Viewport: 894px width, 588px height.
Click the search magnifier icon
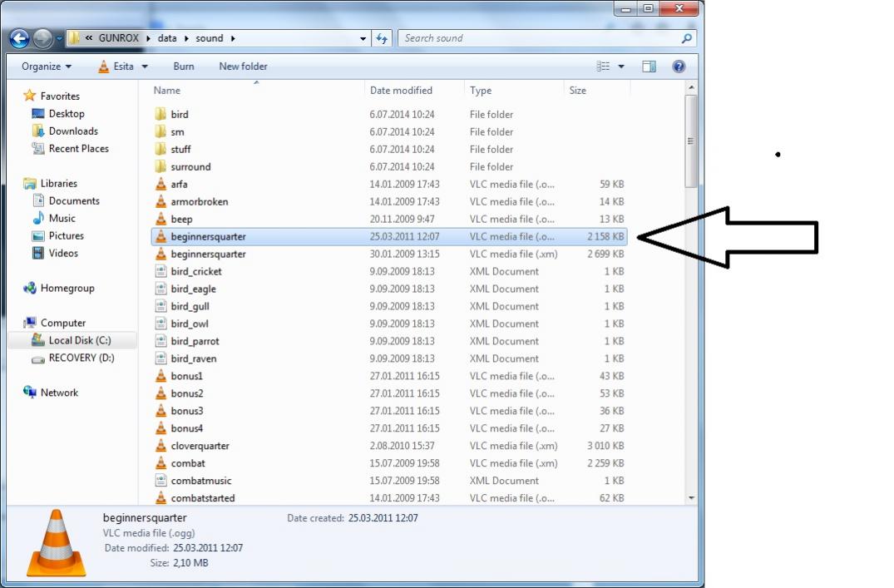(x=686, y=38)
